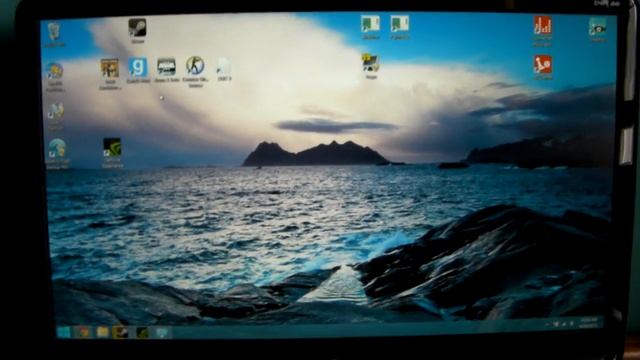Open the red icon below the bar-chart icon
This screenshot has width=640, height=360.
click(x=543, y=64)
